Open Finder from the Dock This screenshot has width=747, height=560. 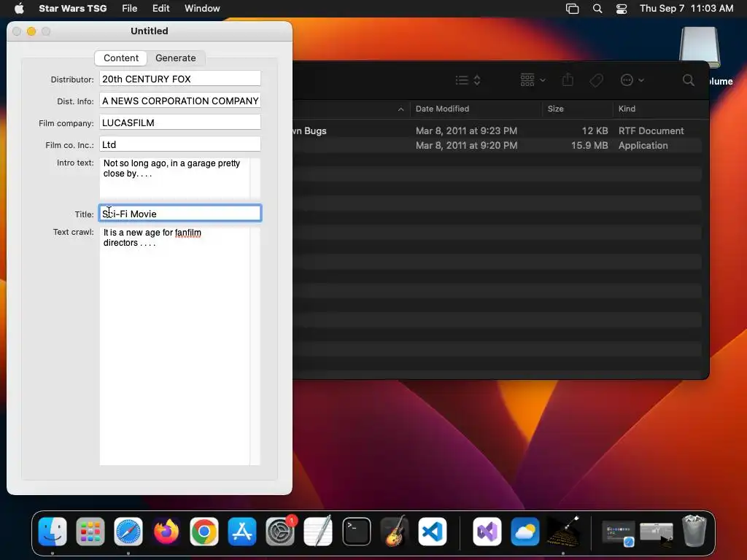(53, 531)
